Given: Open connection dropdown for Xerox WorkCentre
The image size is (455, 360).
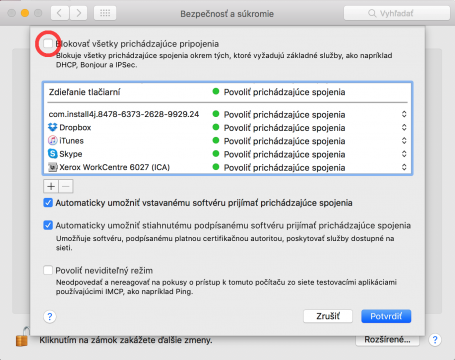Looking at the screenshot, I should [x=404, y=167].
